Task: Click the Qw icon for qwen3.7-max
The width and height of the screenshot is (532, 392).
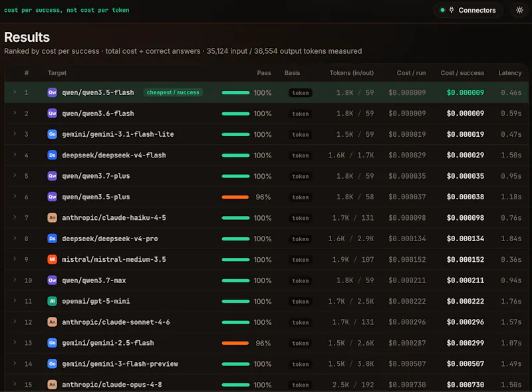Action: coord(53,280)
